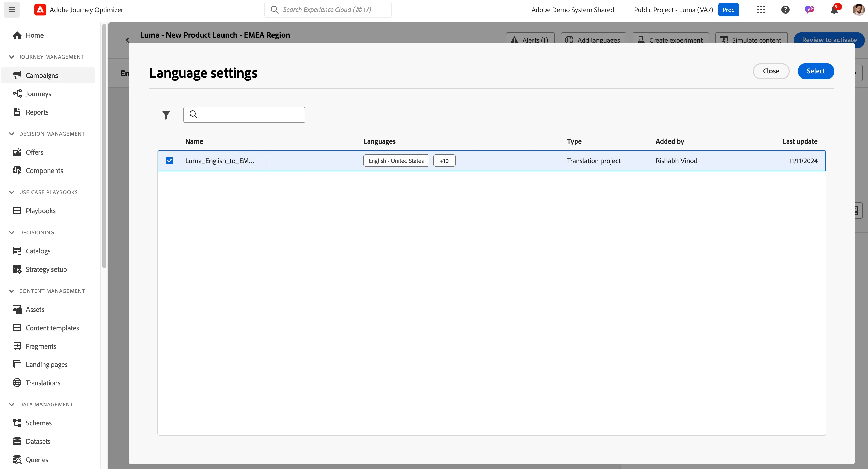868x469 pixels.
Task: Click the Home icon in sidebar
Action: coord(17,35)
